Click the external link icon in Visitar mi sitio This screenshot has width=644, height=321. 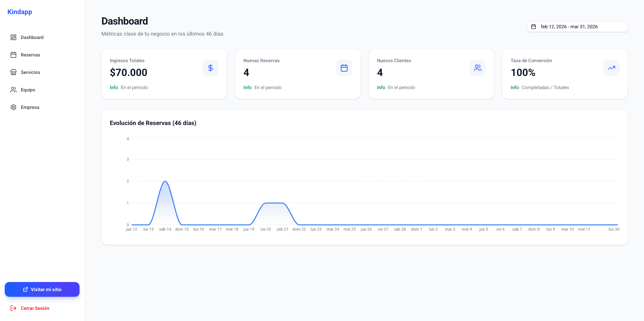tap(25, 289)
